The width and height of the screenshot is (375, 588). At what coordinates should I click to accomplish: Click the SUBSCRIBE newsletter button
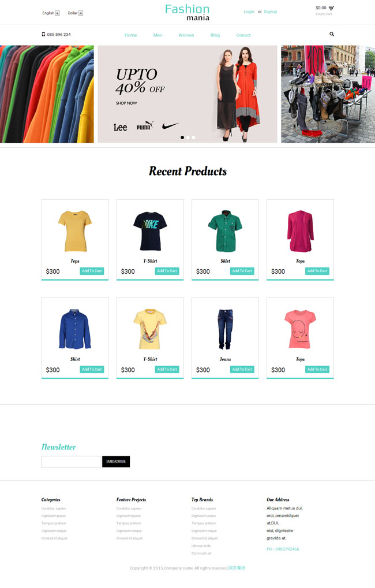coord(116,462)
